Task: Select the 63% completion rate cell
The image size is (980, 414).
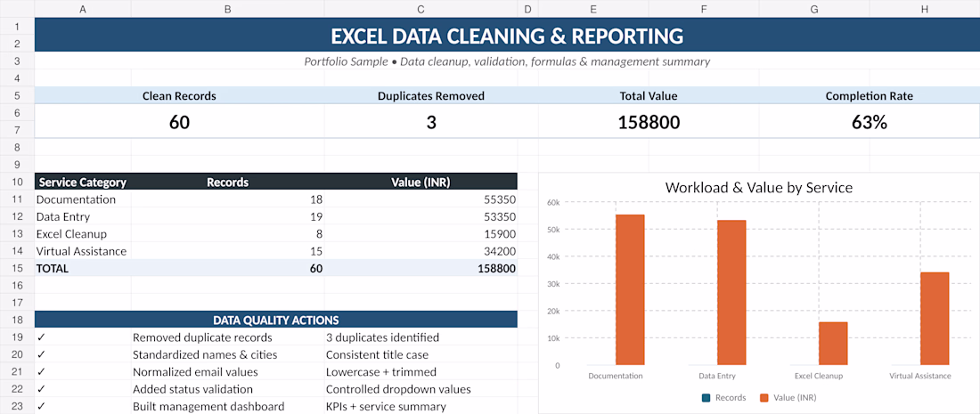Action: click(870, 121)
